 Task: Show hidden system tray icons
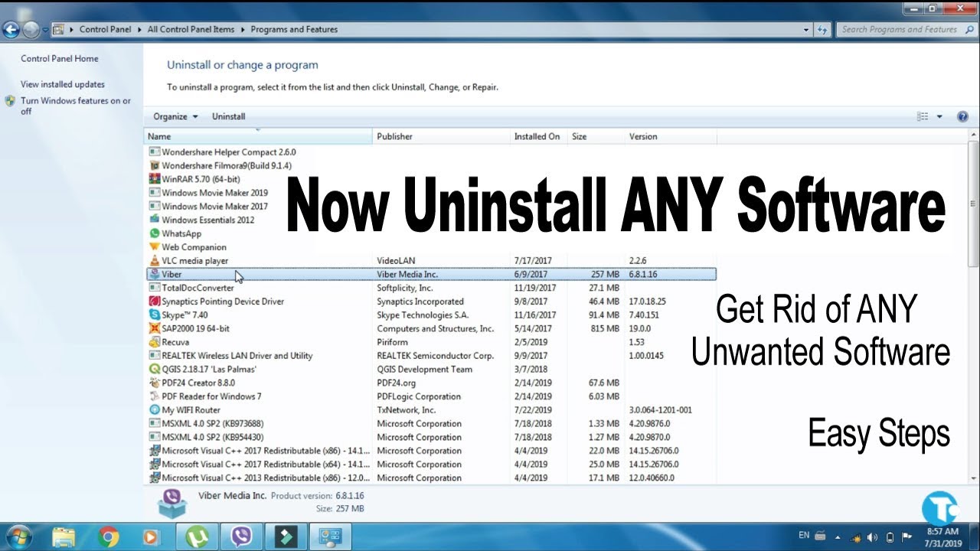coord(838,536)
